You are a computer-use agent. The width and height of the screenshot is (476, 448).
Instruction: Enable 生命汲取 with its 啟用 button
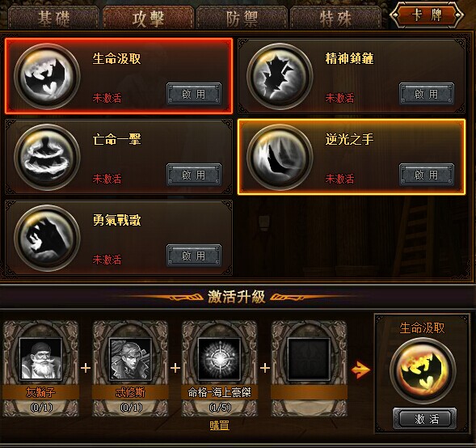[x=194, y=94]
